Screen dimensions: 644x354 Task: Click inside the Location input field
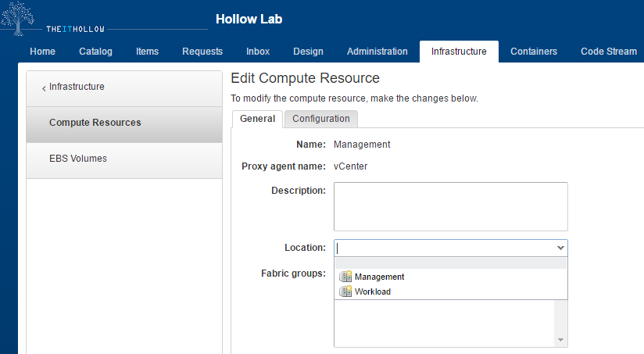tap(442, 248)
